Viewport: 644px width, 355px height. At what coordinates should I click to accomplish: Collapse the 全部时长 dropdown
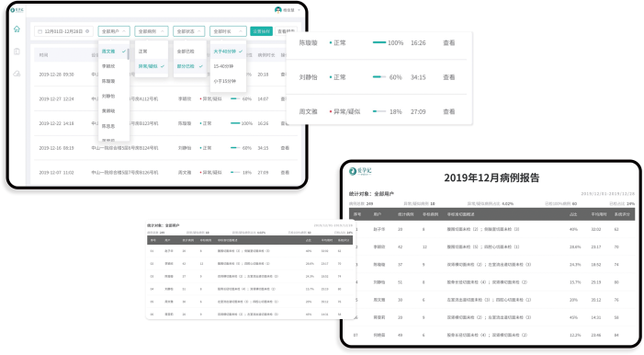(x=228, y=31)
